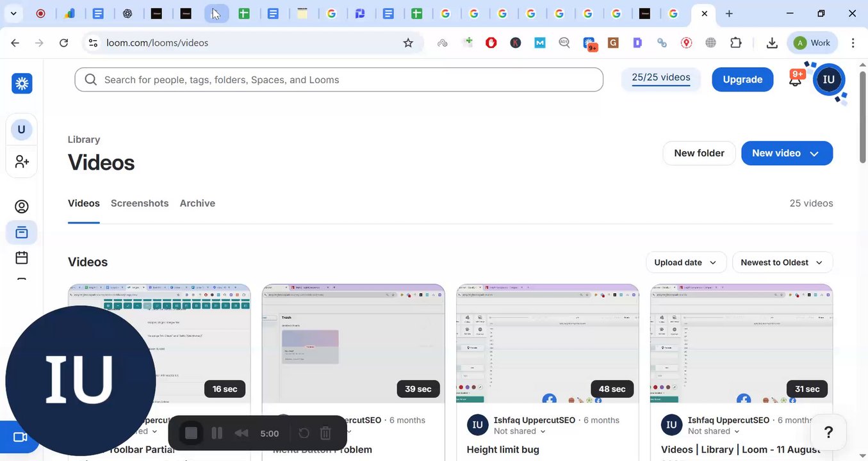
Task: Reload the page
Action: pos(63,43)
